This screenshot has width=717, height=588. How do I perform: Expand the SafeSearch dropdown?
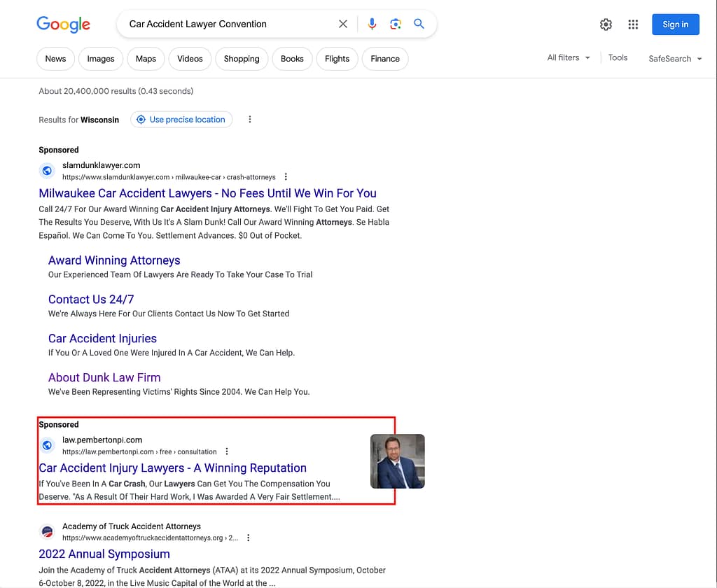(675, 59)
